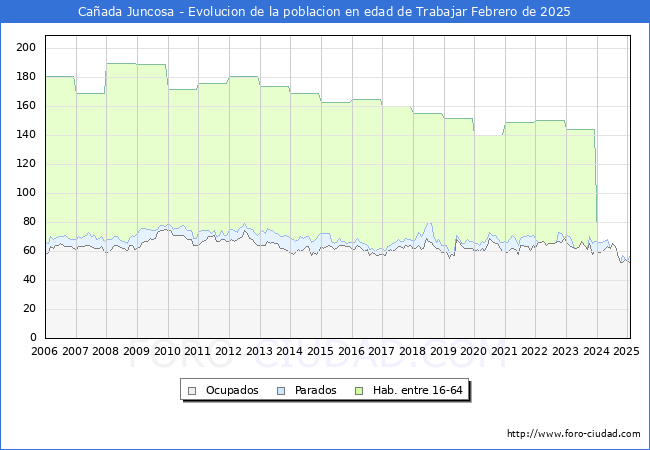Click the 80 y-axis value
The width and height of the screenshot is (650, 450).
pos(29,222)
